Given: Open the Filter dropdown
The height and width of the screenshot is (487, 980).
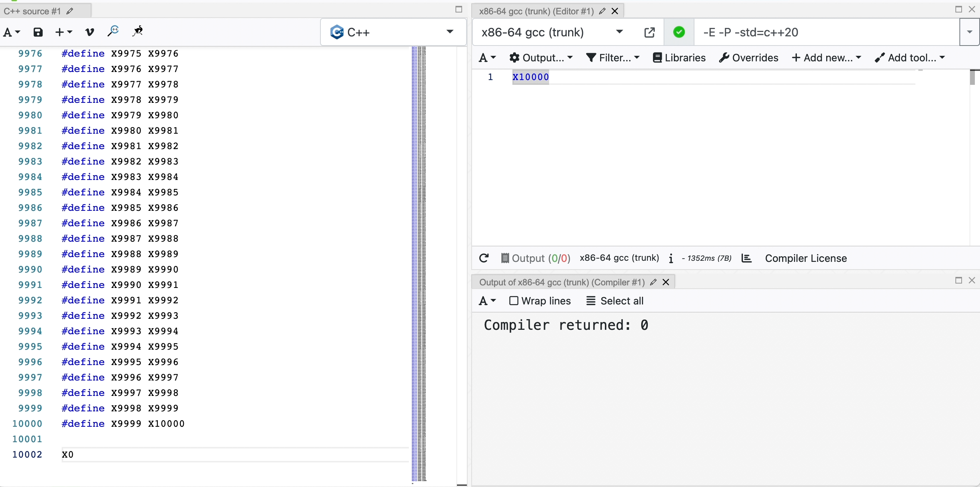Looking at the screenshot, I should coord(613,58).
